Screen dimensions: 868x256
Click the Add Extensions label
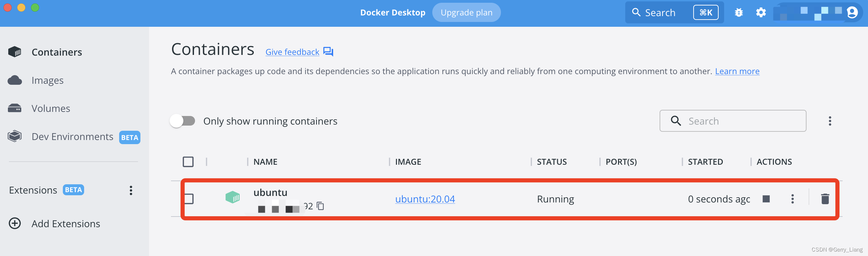tap(66, 224)
